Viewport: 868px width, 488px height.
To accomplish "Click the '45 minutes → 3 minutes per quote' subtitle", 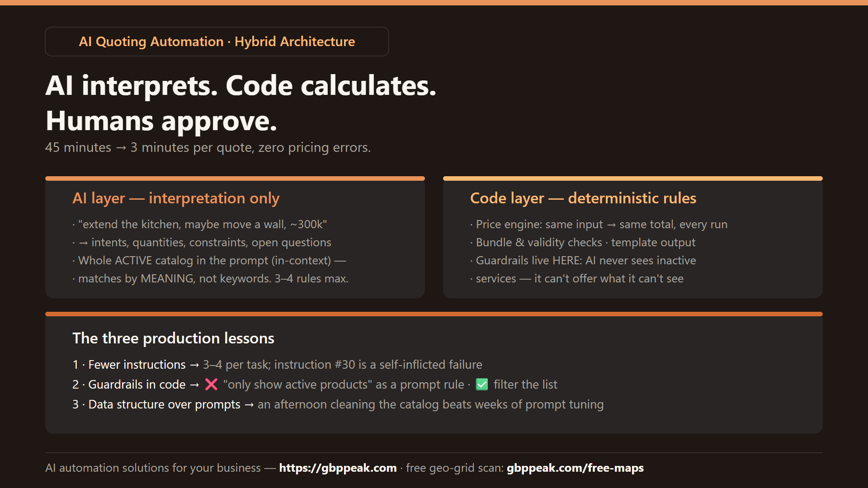I will click(x=208, y=147).
